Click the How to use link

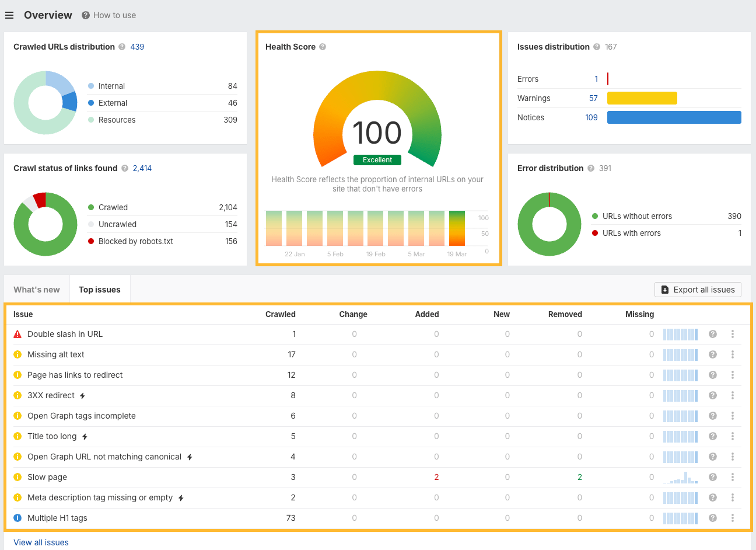click(x=114, y=15)
